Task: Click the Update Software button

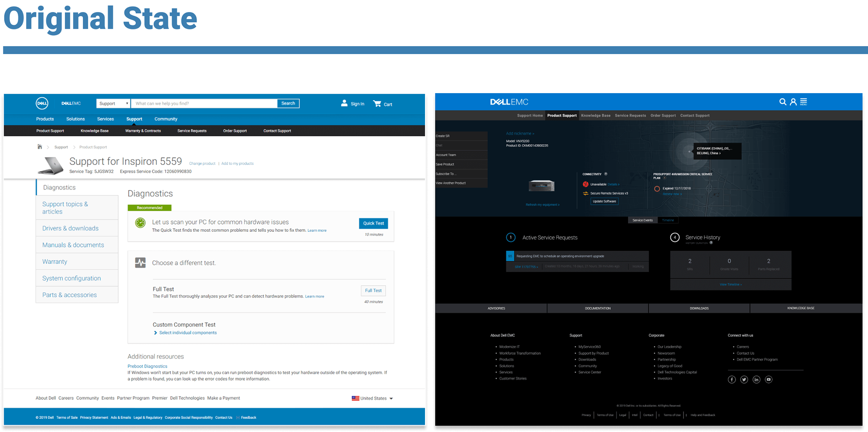Action: click(x=604, y=202)
